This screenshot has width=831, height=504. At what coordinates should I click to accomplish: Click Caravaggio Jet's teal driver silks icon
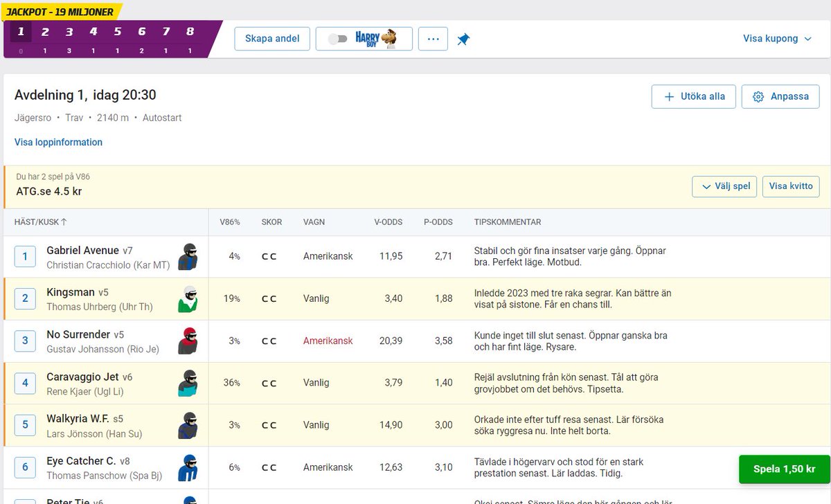188,384
